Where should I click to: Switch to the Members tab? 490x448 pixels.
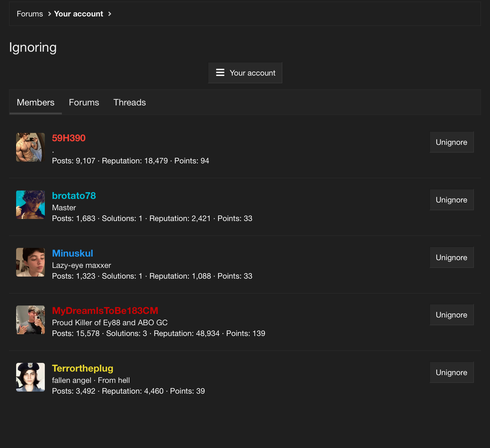[36, 102]
